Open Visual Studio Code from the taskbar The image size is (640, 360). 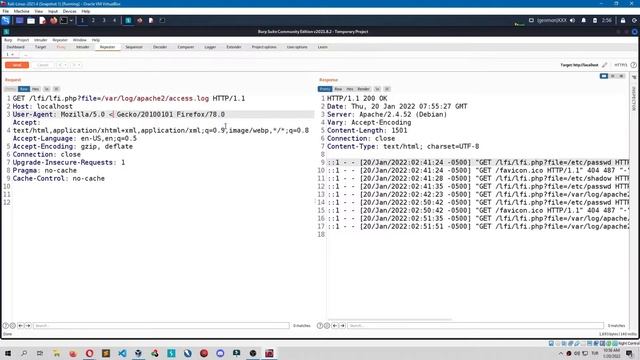click(122, 353)
